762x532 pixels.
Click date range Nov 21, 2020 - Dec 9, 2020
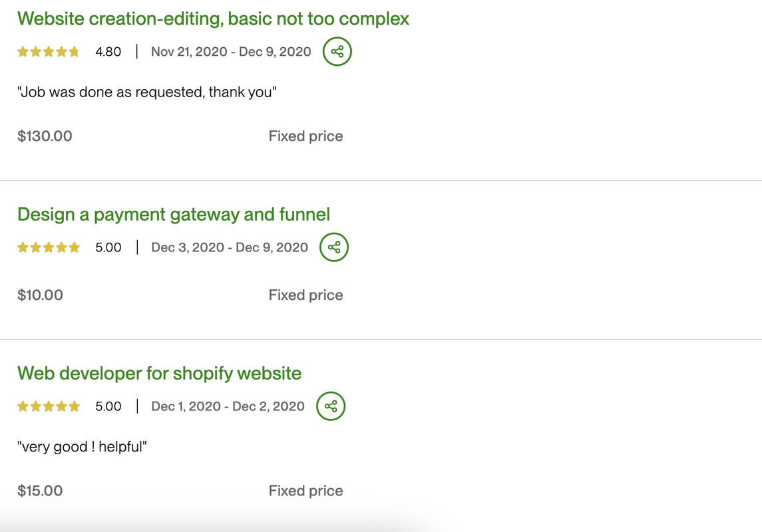click(231, 52)
